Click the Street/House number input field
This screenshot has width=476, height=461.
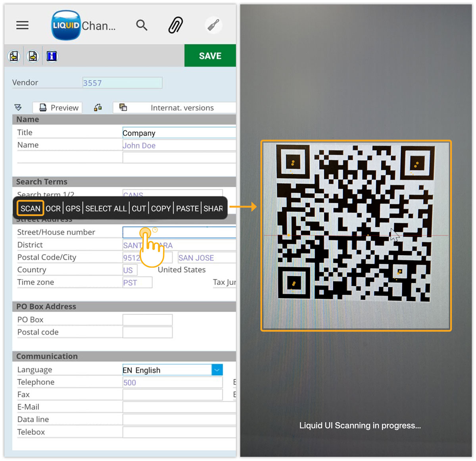179,232
